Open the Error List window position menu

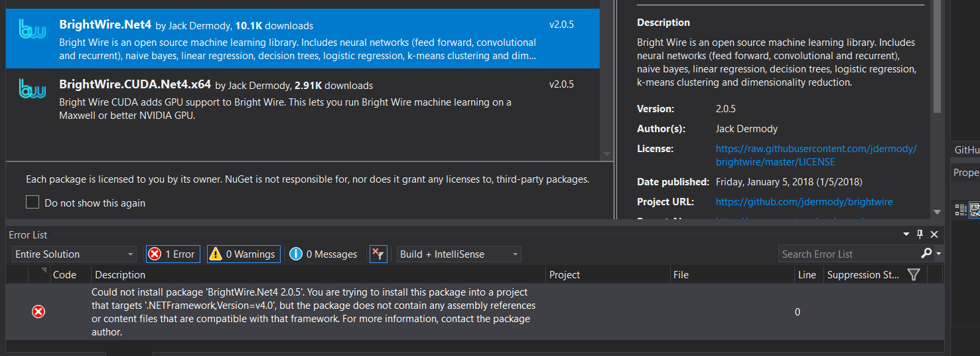906,234
